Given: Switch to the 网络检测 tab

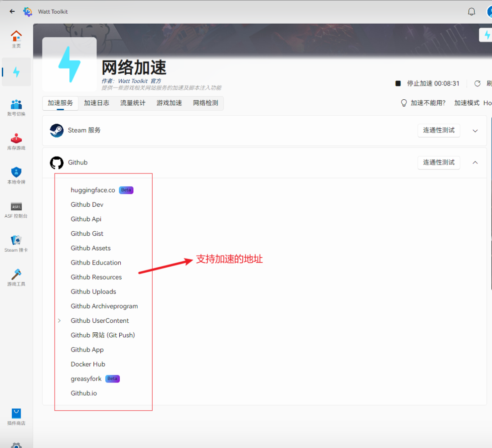Looking at the screenshot, I should 205,103.
